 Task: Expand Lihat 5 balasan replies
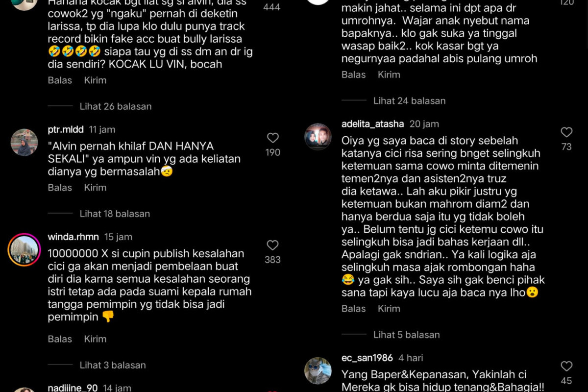tap(407, 335)
